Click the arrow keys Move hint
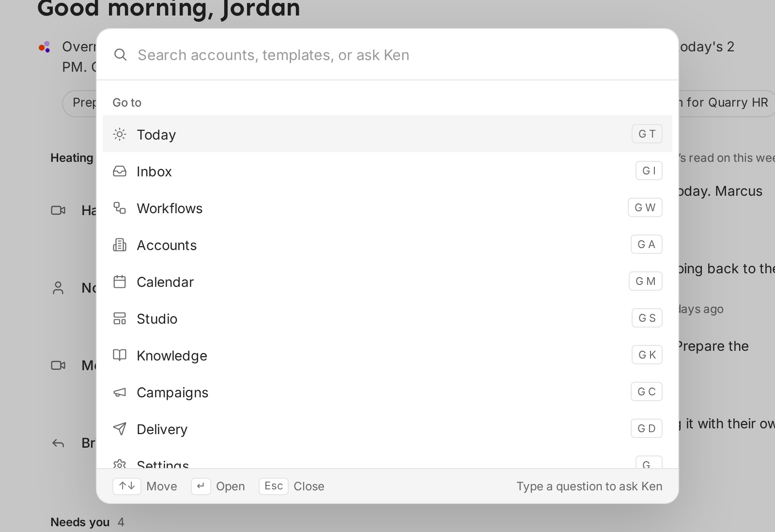 [127, 486]
